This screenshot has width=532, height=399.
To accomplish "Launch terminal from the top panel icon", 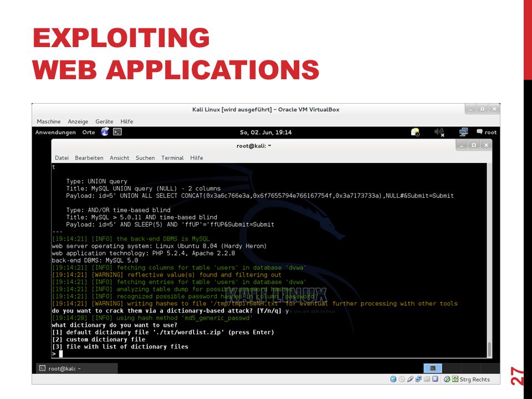I will (x=117, y=132).
